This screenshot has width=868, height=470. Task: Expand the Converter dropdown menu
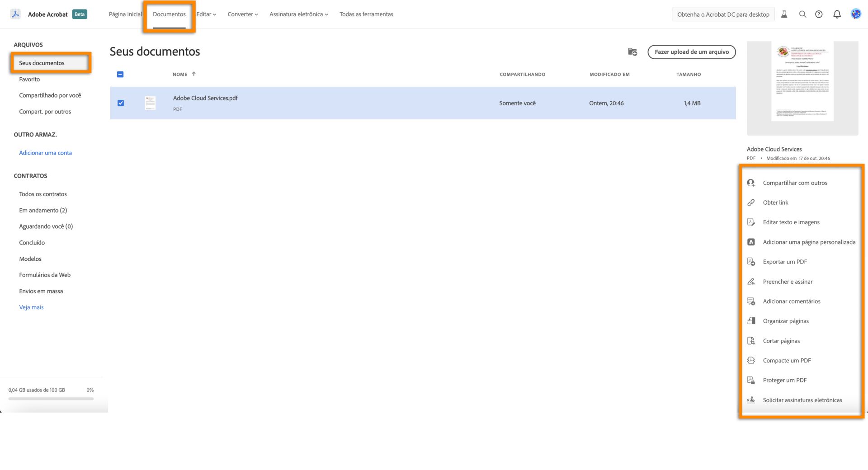click(x=243, y=14)
